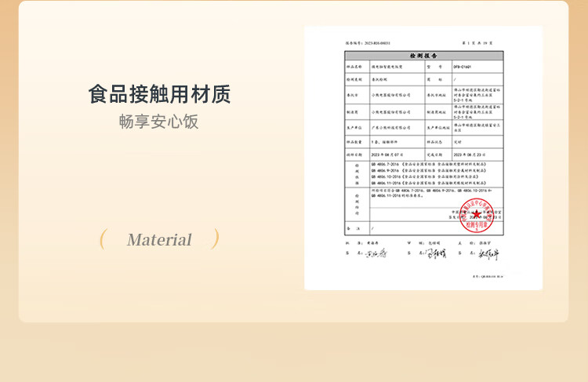Click the first handwritten signature on the left

click(376, 253)
